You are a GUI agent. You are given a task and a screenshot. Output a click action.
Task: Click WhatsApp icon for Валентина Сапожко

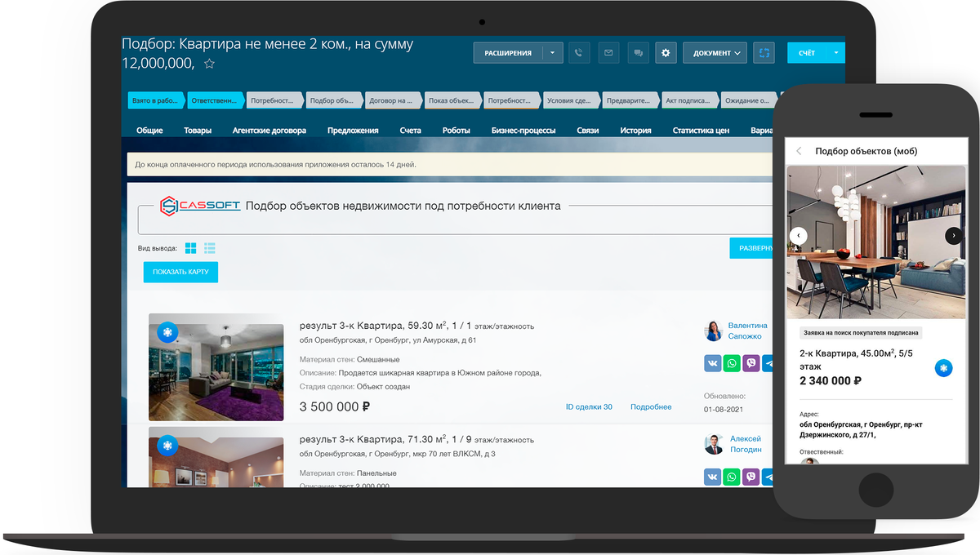pos(732,363)
